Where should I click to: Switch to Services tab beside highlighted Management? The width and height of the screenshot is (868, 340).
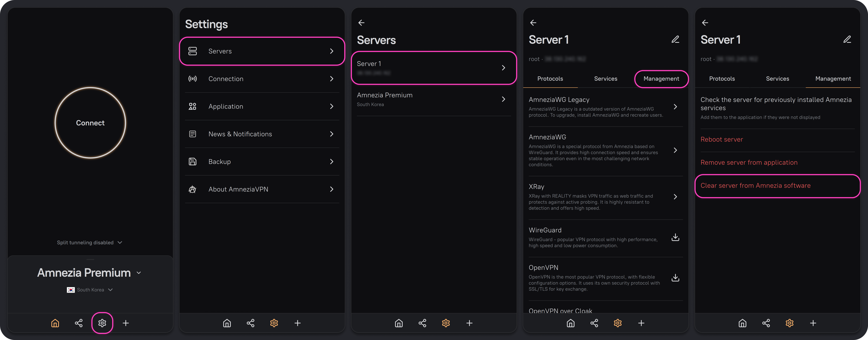point(605,79)
